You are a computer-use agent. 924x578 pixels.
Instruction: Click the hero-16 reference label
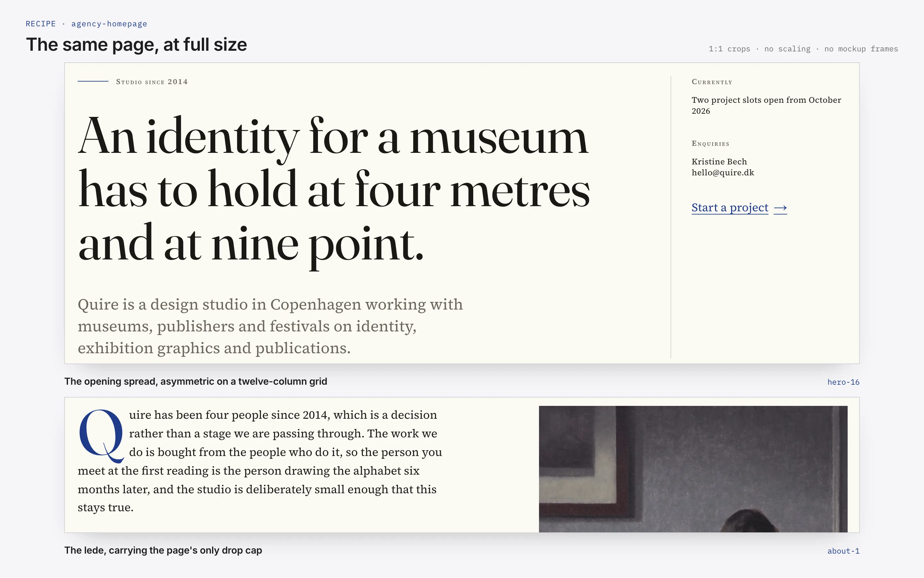[843, 382]
